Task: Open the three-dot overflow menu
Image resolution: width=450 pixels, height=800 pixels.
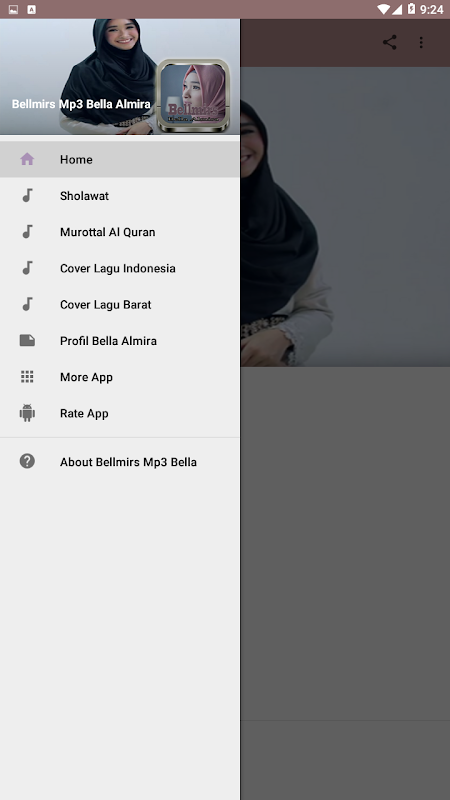Action: tap(421, 42)
